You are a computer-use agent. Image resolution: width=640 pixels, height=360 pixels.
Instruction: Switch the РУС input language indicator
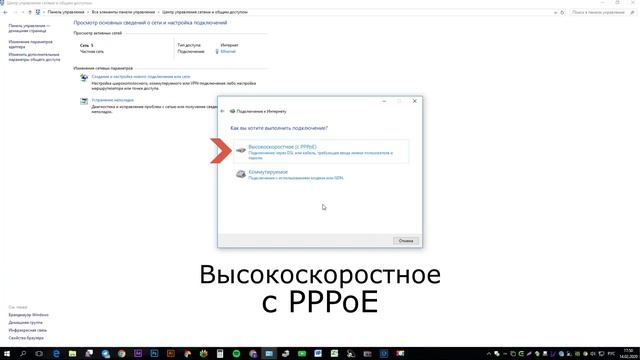click(x=611, y=354)
